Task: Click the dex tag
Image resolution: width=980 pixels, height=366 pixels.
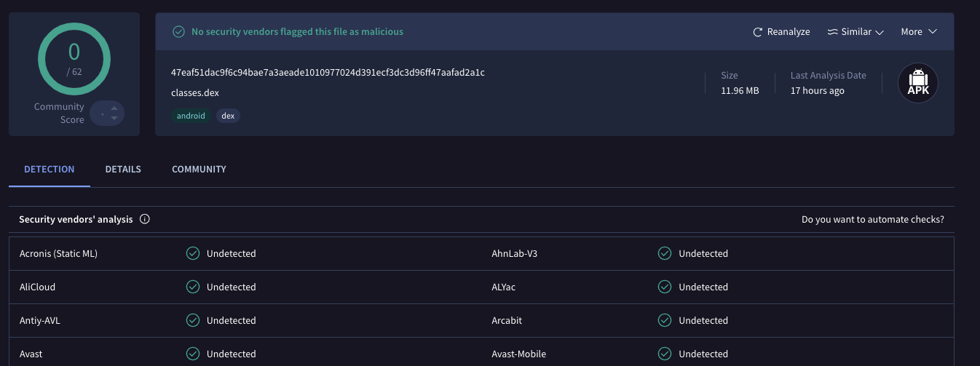Action: click(x=228, y=116)
